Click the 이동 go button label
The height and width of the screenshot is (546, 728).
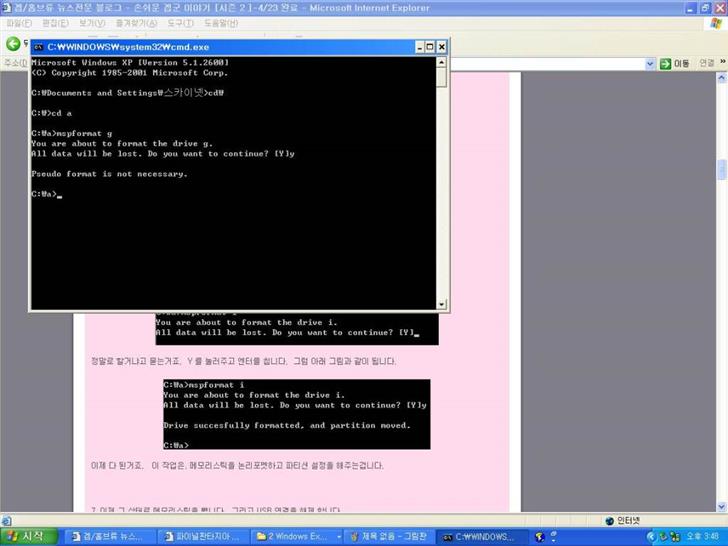click(x=682, y=64)
